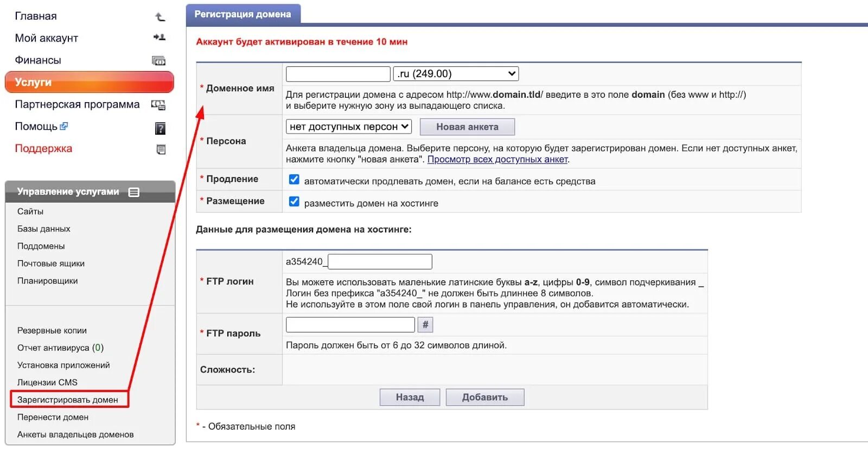Viewport: 868px width, 454px height.
Task: Click the # generate password button
Action: click(425, 325)
